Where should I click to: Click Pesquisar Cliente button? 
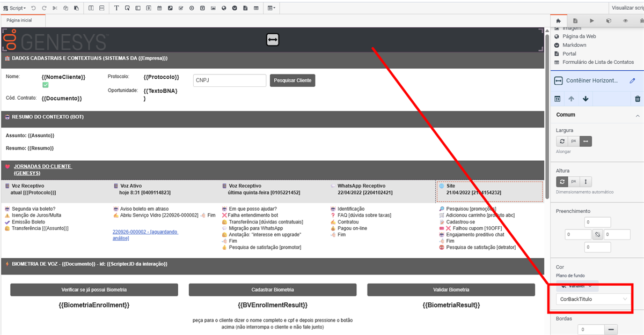coord(292,80)
